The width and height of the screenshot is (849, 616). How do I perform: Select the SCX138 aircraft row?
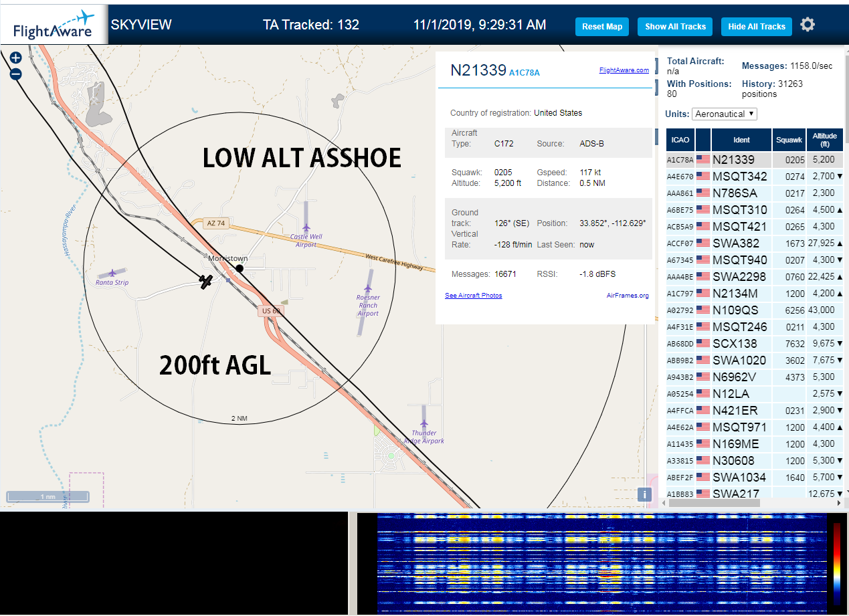tap(755, 344)
